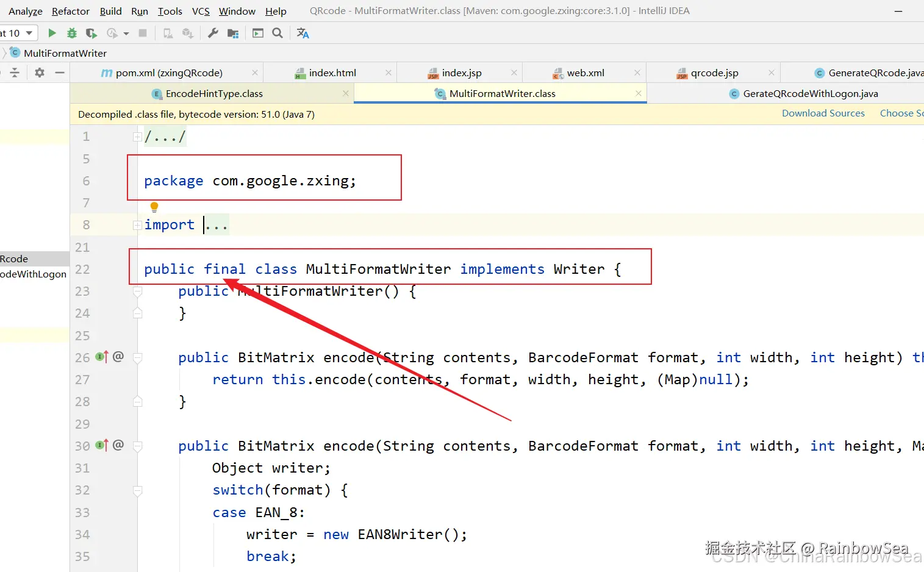Click the implements gutter icon on line 30
The height and width of the screenshot is (572, 924).
pyautogui.click(x=102, y=445)
